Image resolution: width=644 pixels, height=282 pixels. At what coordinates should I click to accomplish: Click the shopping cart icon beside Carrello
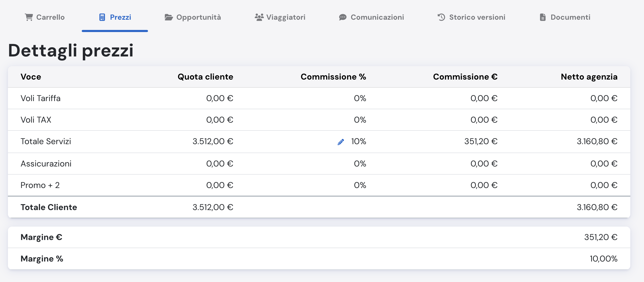29,17
